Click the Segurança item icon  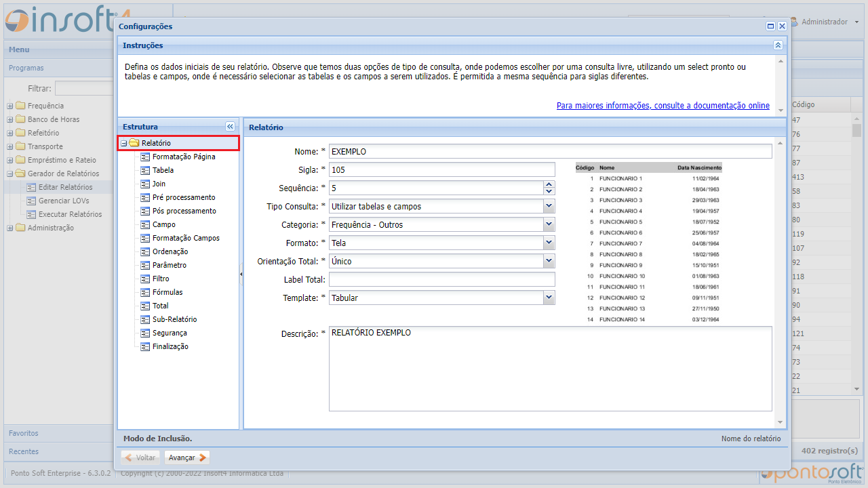coord(145,333)
